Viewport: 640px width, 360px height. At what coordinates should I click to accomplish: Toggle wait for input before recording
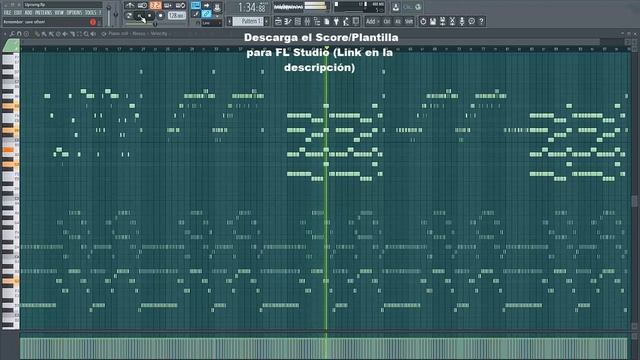[142, 6]
